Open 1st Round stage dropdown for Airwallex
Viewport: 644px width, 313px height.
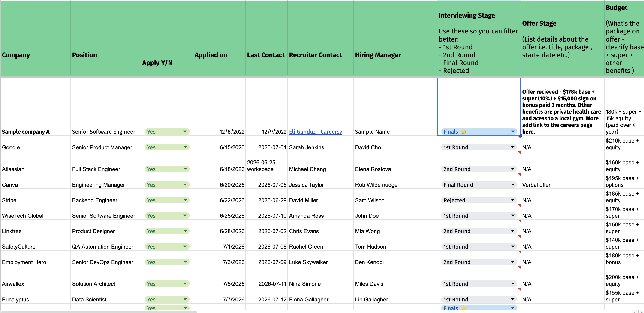[479, 284]
